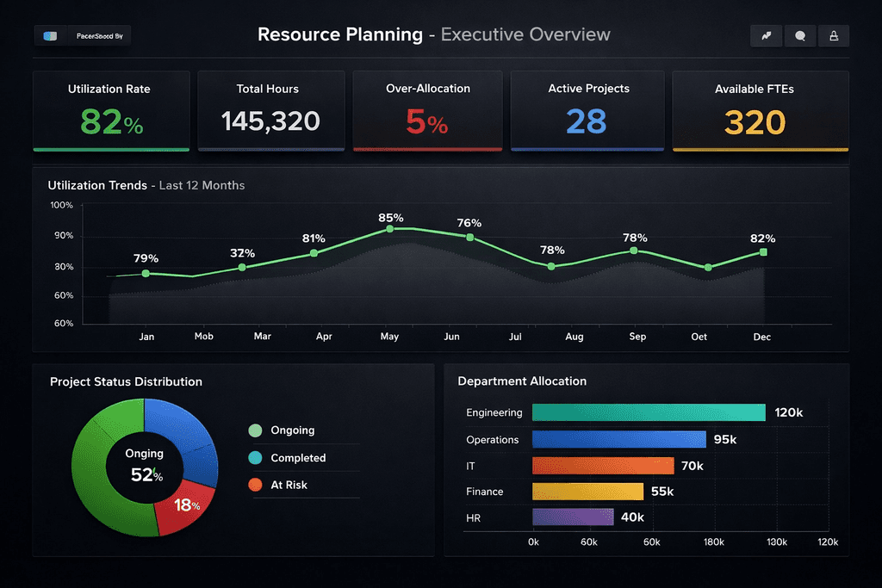The height and width of the screenshot is (588, 882).
Task: Click the Total Hours 145,320 card
Action: tap(270, 111)
